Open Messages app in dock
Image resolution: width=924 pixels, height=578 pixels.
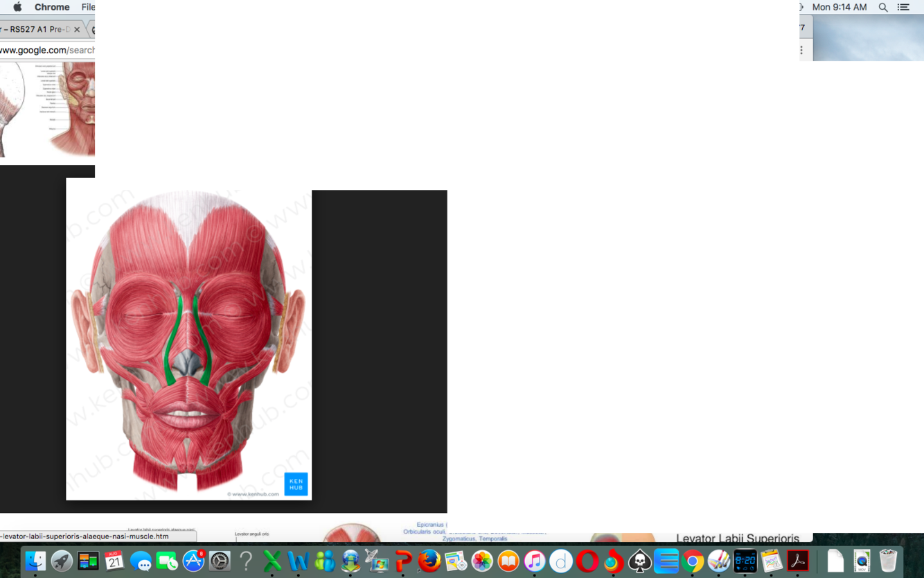[x=141, y=561]
